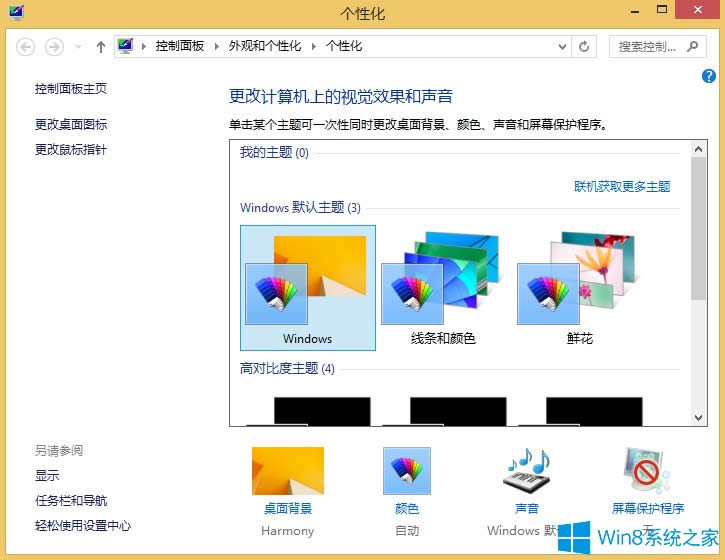Image resolution: width=725 pixels, height=560 pixels.
Task: Open the 屏幕保护程序 screensaver icon
Action: point(647,471)
